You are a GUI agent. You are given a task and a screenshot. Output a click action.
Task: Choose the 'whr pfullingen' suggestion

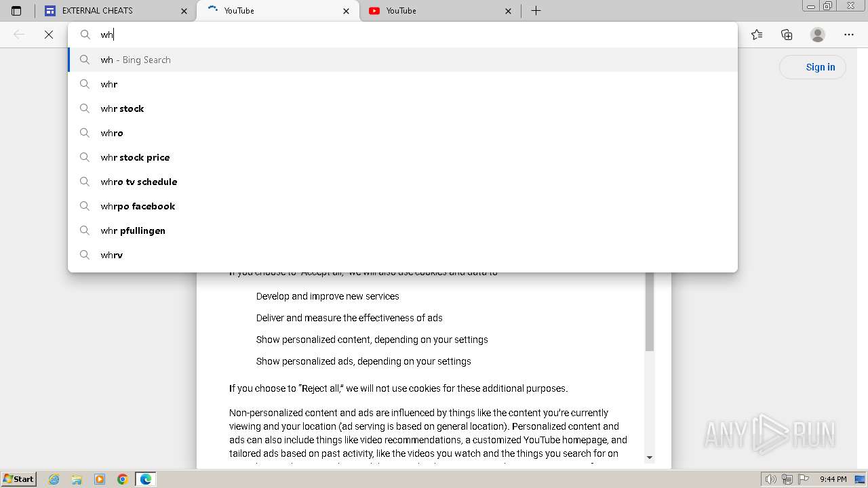click(x=403, y=230)
